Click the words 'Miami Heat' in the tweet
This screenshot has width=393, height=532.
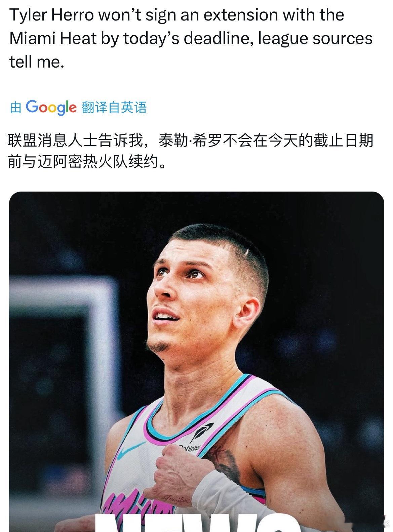point(53,39)
